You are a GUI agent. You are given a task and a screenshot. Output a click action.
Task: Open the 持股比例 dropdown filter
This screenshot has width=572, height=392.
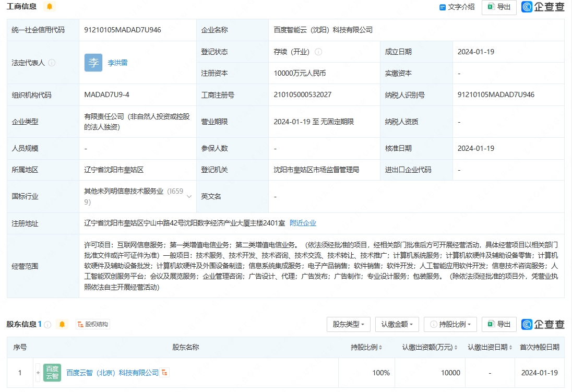[x=450, y=324]
